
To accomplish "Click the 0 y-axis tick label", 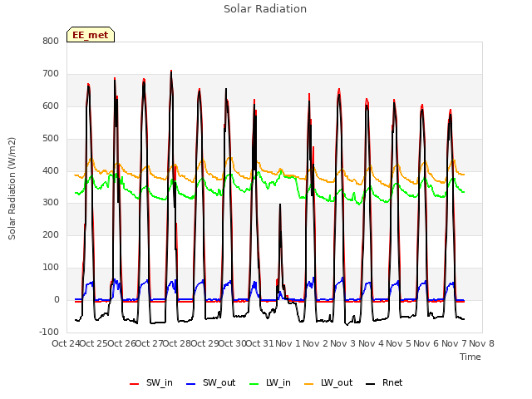I will (57, 300).
